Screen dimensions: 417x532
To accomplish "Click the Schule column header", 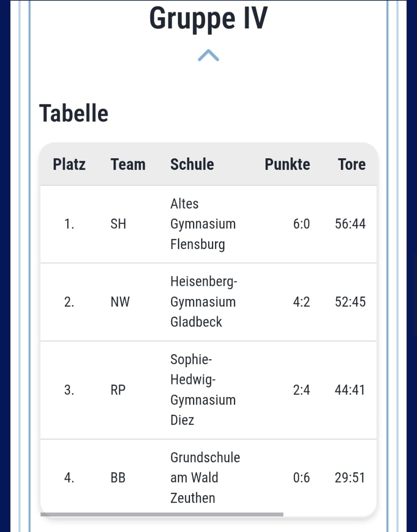I will pyautogui.click(x=192, y=164).
